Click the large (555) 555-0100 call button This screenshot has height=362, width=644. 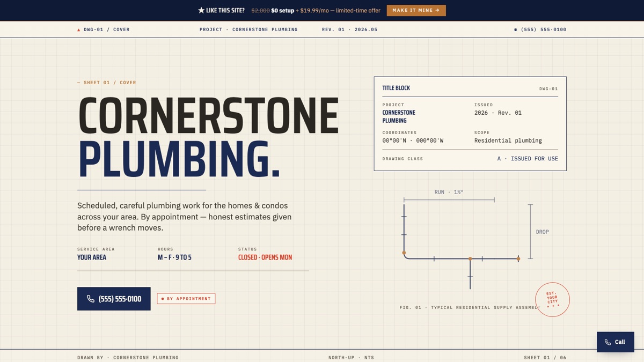[114, 299]
